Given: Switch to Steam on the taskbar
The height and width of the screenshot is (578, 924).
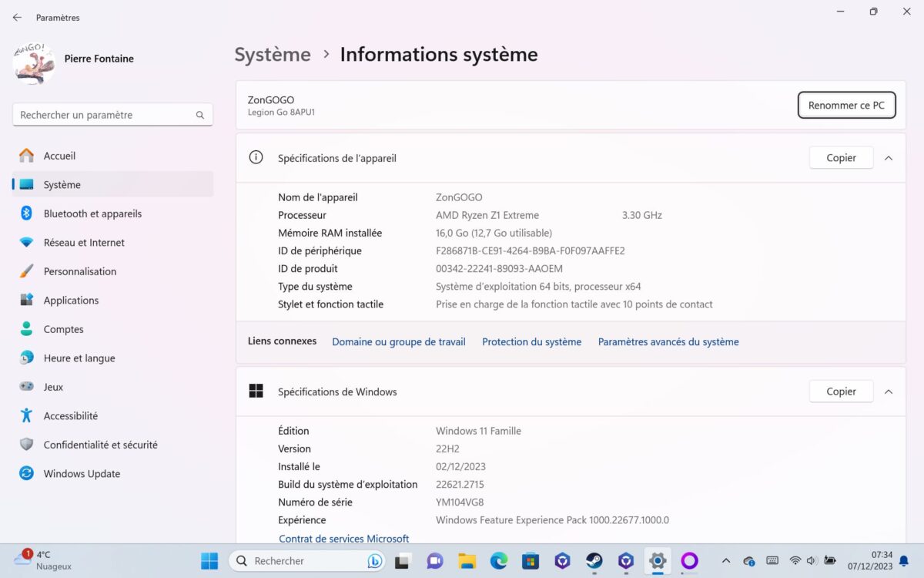Looking at the screenshot, I should pos(594,561).
